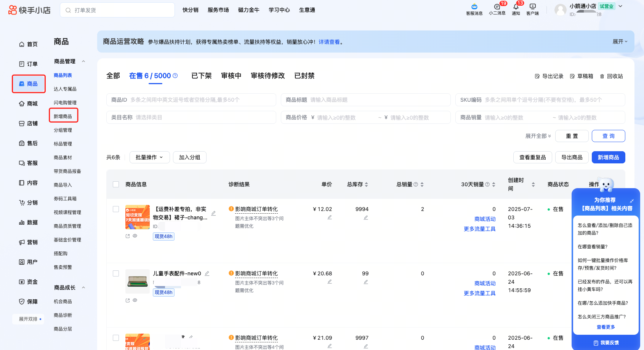Expand all filters via 展开全部
This screenshot has height=350, width=644.
click(538, 136)
